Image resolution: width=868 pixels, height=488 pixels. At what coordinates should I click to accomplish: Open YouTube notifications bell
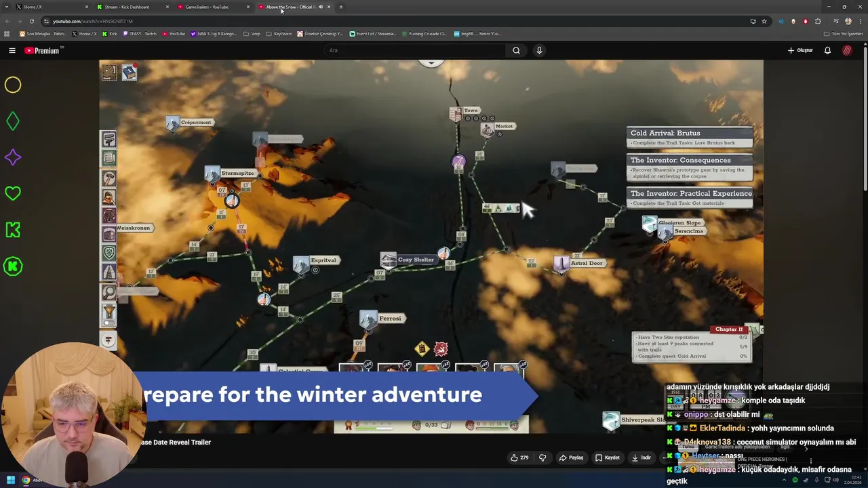[x=827, y=50]
